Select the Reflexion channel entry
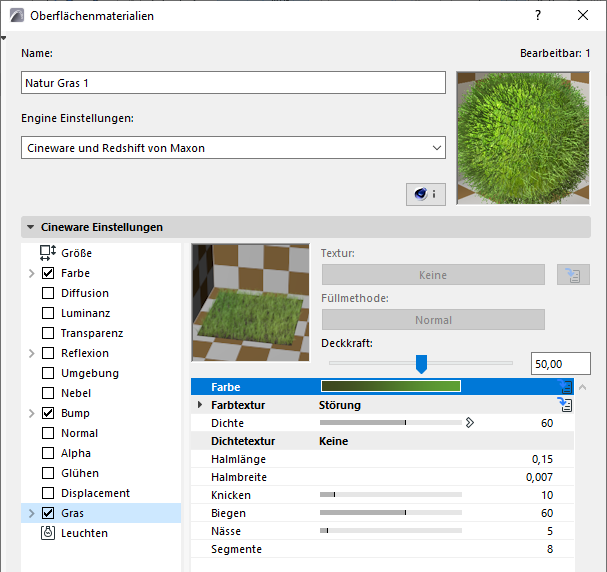The height and width of the screenshot is (572, 607). point(84,353)
